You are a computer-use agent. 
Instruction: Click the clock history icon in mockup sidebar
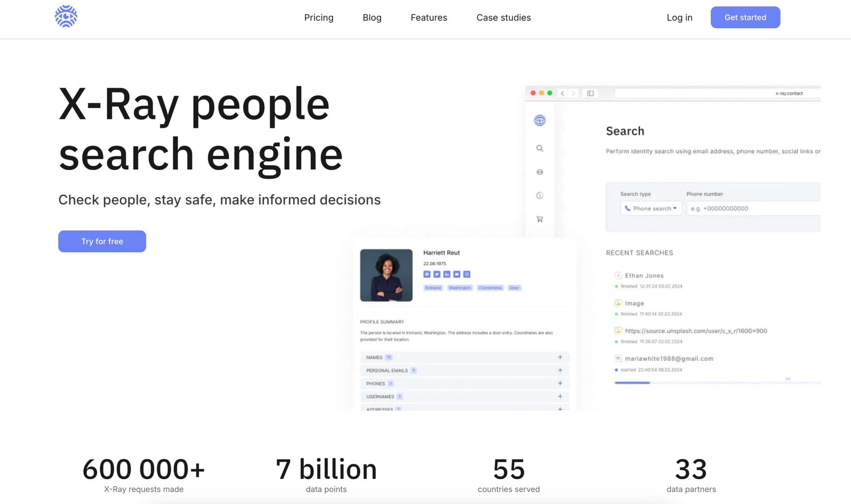539,195
